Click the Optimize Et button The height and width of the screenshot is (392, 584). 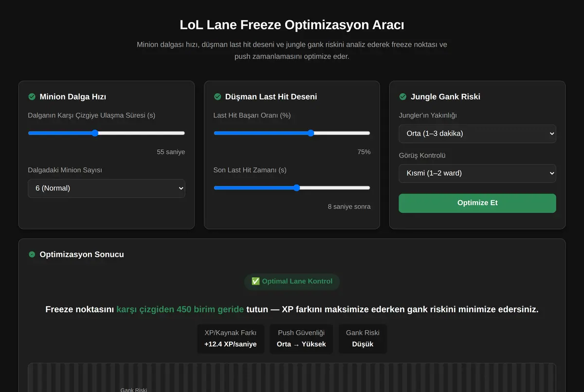[477, 203]
